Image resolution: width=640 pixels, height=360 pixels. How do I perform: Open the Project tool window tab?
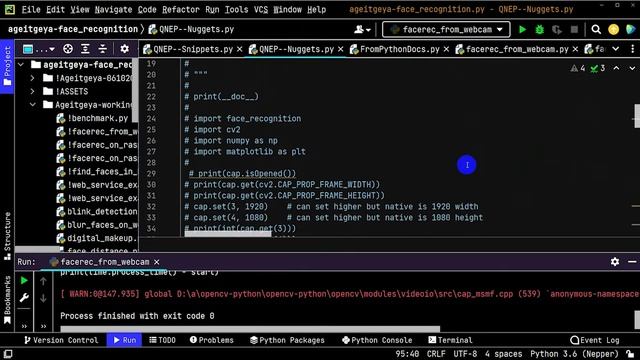[x=7, y=66]
